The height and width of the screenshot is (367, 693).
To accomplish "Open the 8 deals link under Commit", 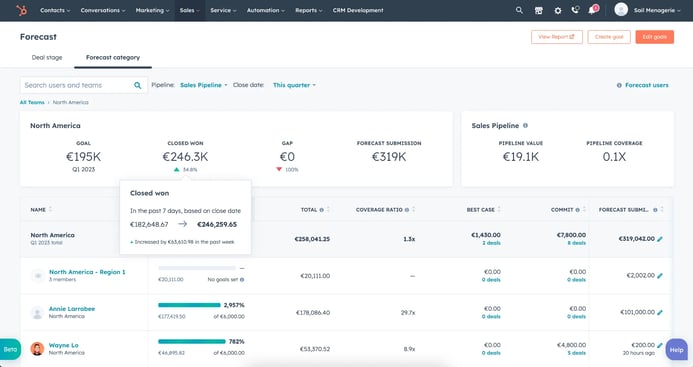I will coord(577,243).
